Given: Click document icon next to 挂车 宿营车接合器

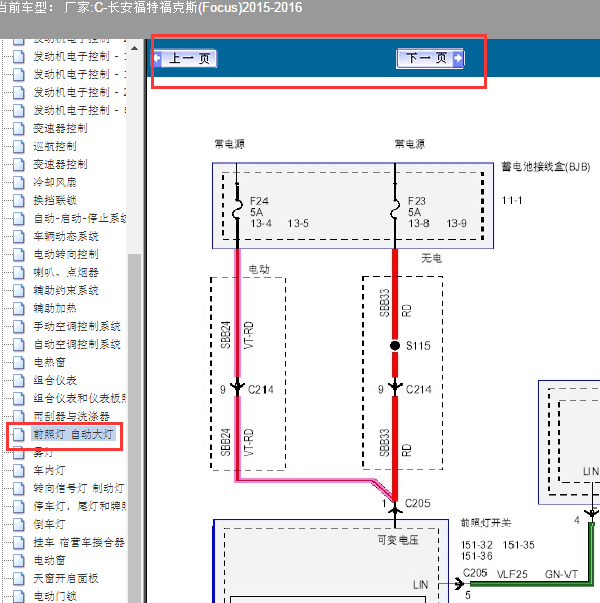Looking at the screenshot, I should [x=18, y=543].
